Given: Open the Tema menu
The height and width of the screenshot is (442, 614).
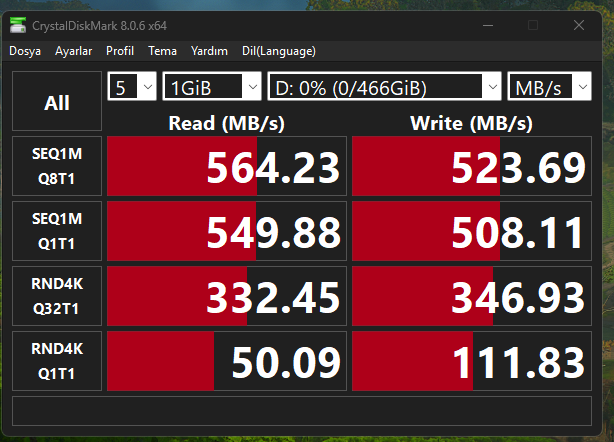Looking at the screenshot, I should tap(163, 51).
